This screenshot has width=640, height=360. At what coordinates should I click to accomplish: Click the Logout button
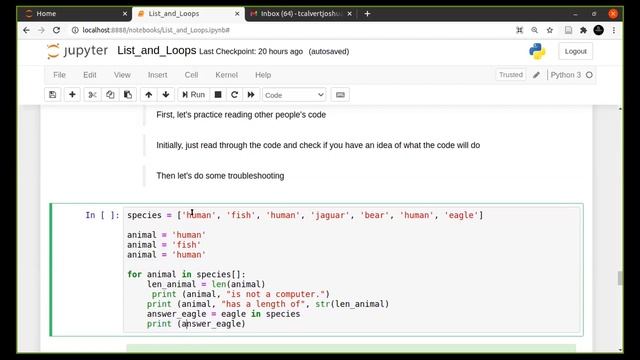click(576, 51)
